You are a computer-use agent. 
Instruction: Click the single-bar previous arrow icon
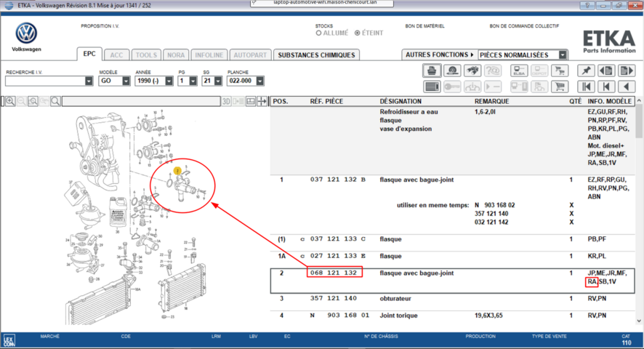(606, 87)
